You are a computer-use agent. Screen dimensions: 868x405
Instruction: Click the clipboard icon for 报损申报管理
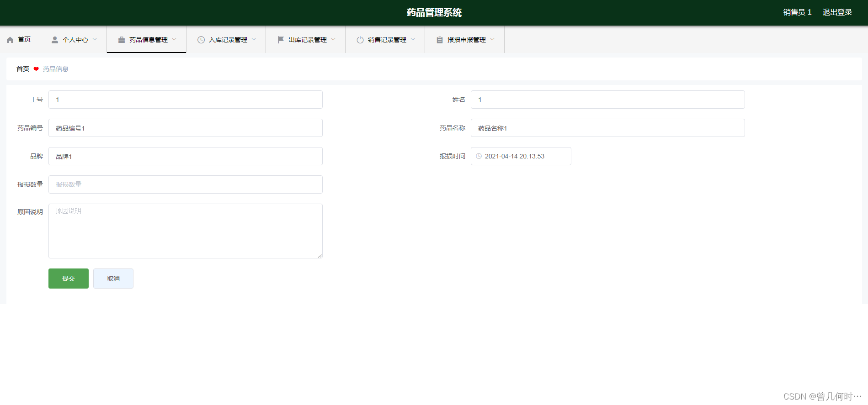pos(440,40)
